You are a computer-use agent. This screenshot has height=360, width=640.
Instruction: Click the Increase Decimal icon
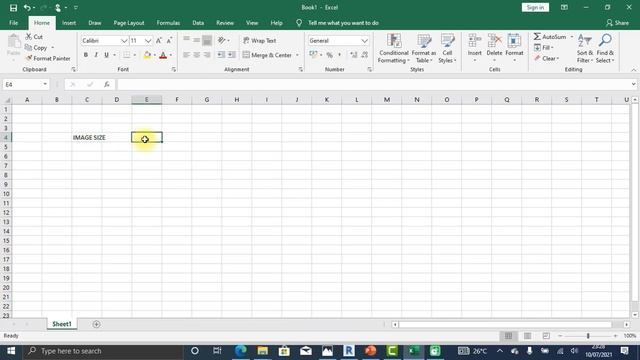(353, 55)
